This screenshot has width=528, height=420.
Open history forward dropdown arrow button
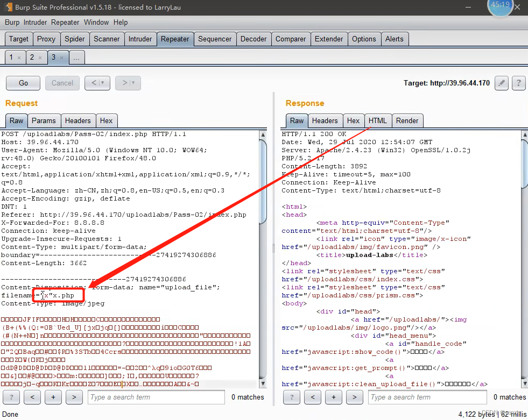tap(128, 83)
